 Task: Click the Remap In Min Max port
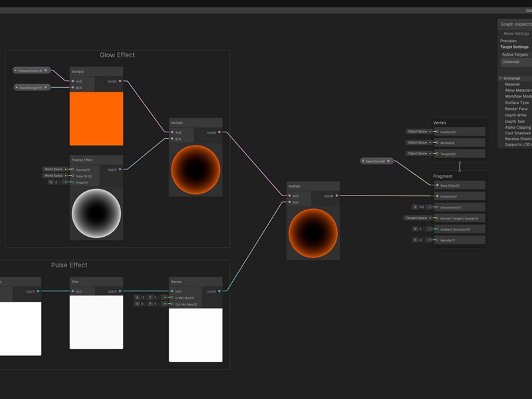click(x=172, y=297)
